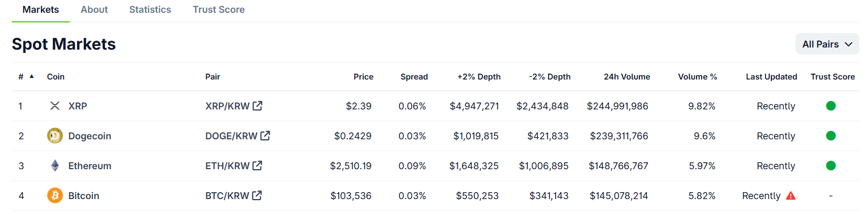Click the green trust score dot for XRP

coord(831,106)
